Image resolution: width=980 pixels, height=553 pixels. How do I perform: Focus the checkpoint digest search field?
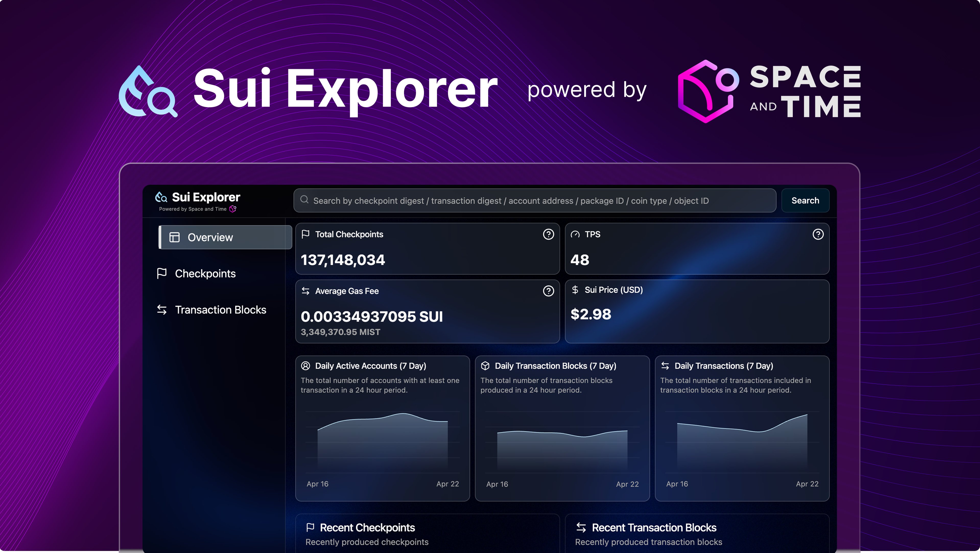pyautogui.click(x=535, y=200)
